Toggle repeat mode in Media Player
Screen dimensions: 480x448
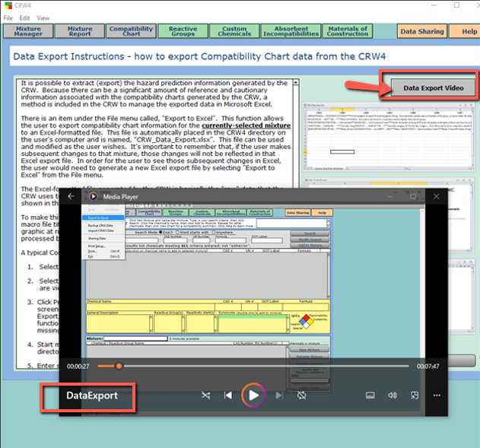302,396
